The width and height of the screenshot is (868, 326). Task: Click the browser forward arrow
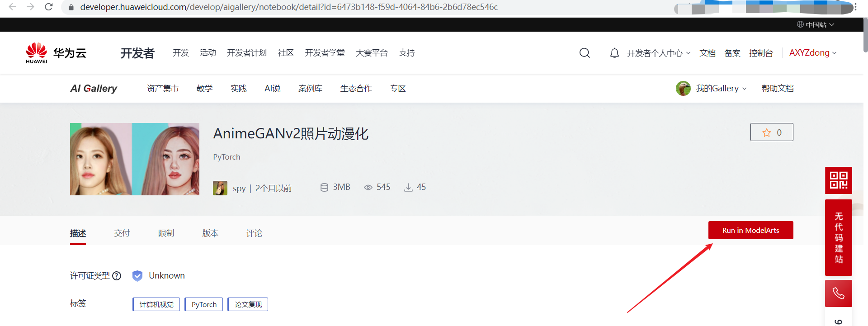[x=30, y=7]
